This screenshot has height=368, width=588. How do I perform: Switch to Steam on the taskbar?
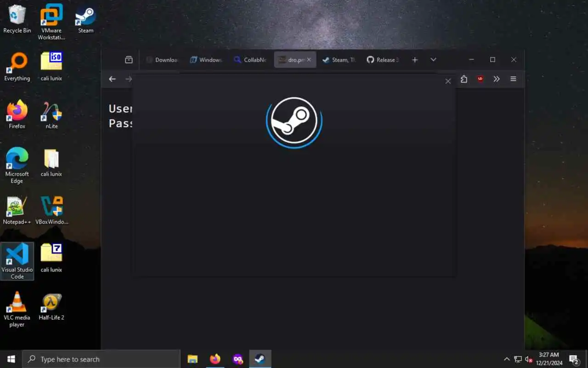click(x=260, y=359)
